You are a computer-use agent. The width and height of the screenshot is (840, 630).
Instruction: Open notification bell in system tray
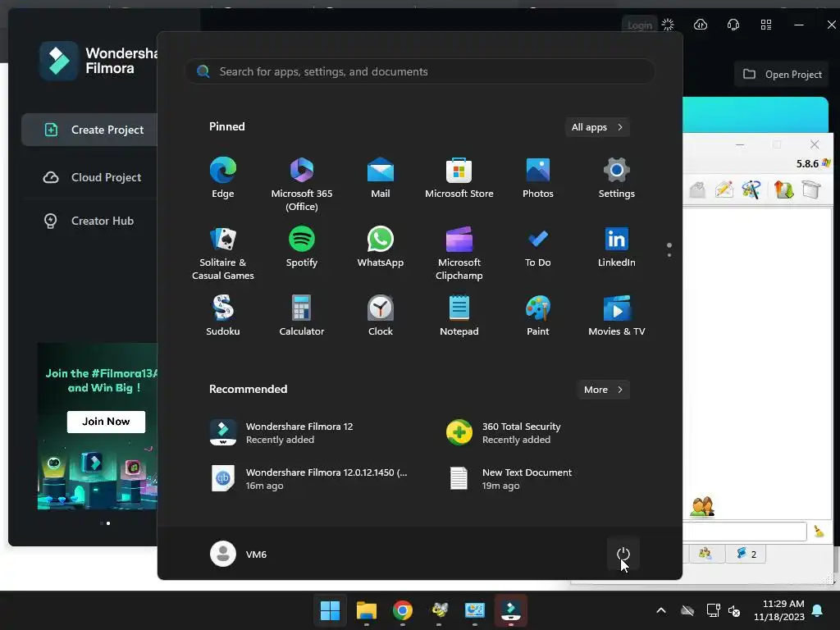pos(818,610)
